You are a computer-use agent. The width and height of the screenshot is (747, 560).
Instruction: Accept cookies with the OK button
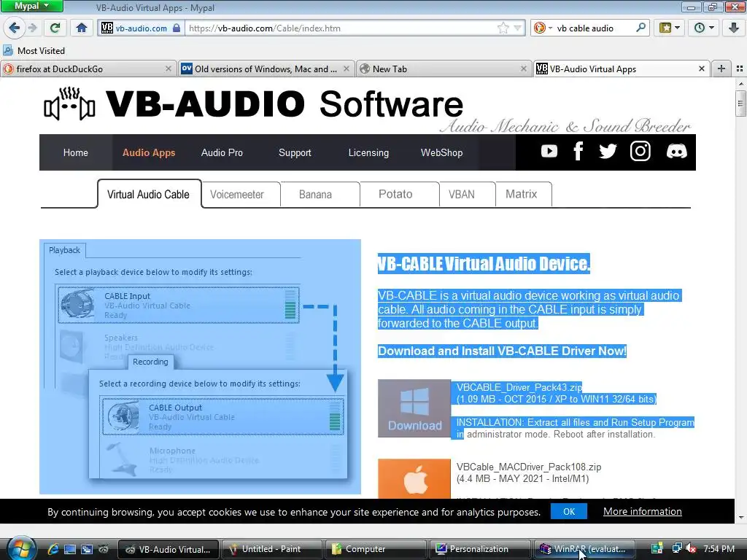[569, 511]
